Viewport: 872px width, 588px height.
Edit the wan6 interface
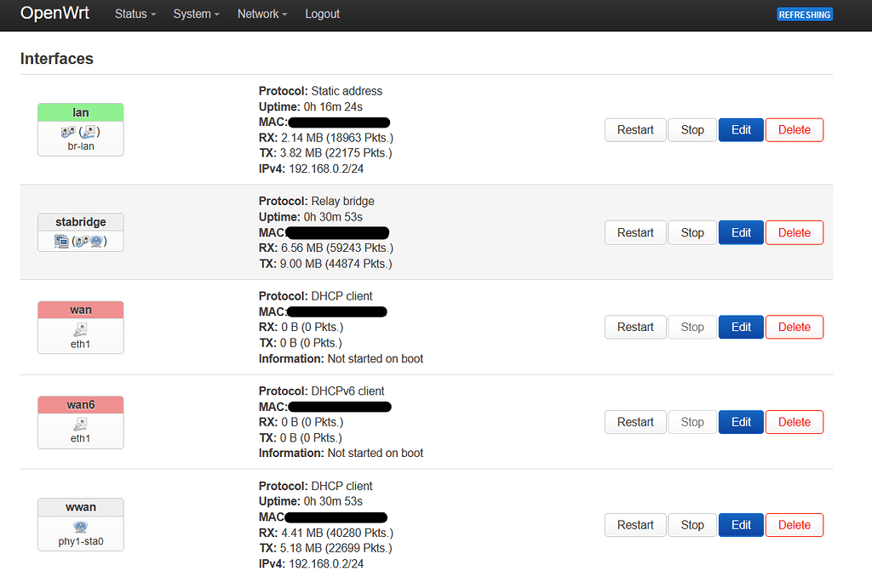tap(740, 421)
